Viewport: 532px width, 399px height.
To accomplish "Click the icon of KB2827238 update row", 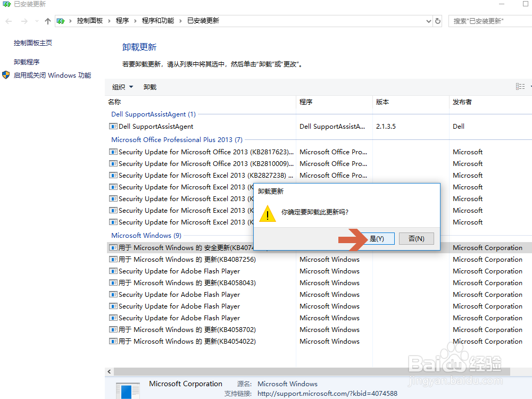I will 113,176.
